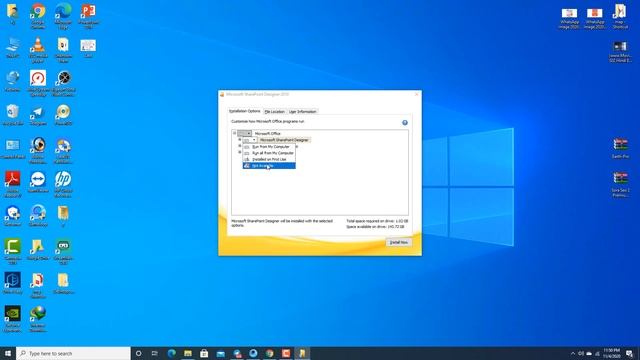Open the speedometer speed test desktop shortcut

point(38,84)
